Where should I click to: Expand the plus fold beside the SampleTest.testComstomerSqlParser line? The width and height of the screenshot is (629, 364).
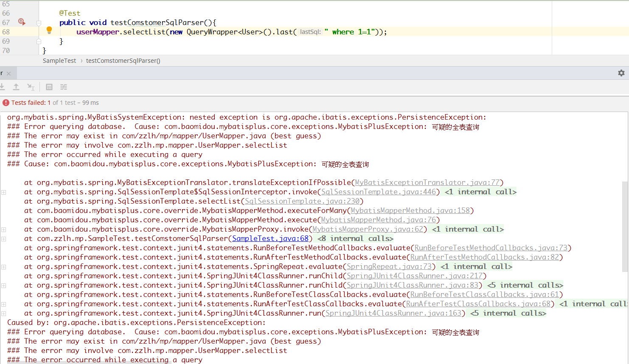click(x=3, y=239)
